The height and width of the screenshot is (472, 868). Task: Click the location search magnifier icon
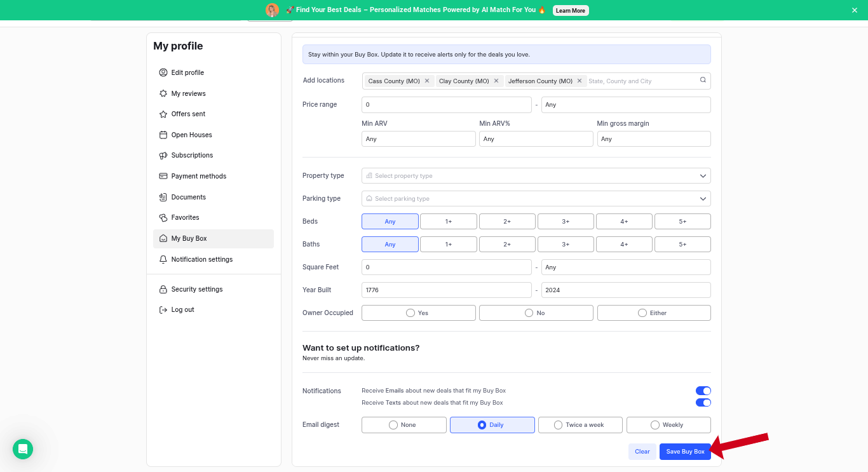pyautogui.click(x=703, y=80)
